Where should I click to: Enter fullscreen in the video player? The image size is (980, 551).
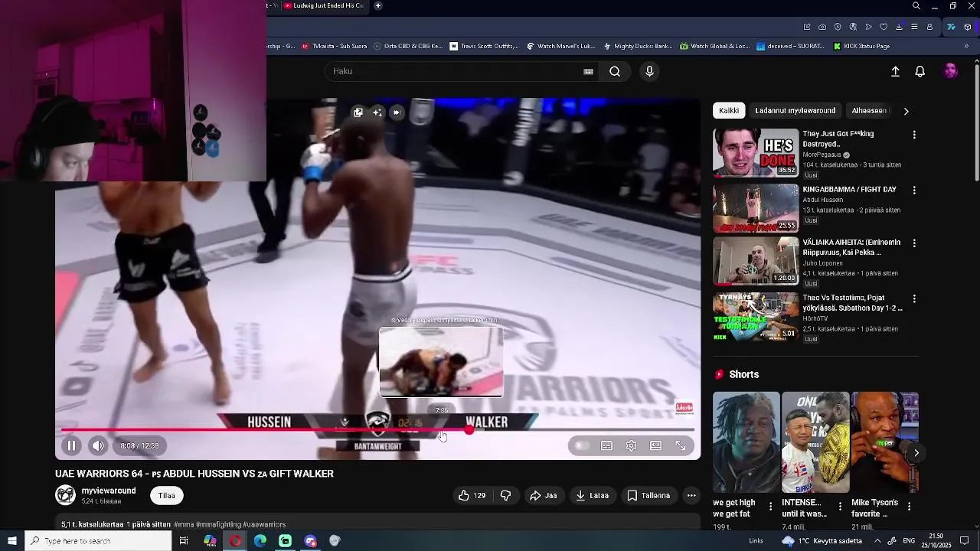click(x=680, y=445)
